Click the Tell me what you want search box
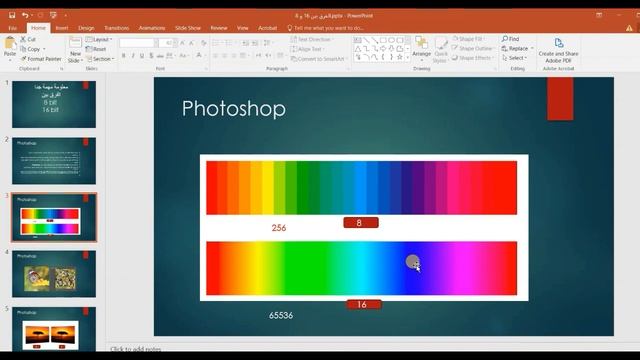The image size is (640, 360). pos(325,28)
